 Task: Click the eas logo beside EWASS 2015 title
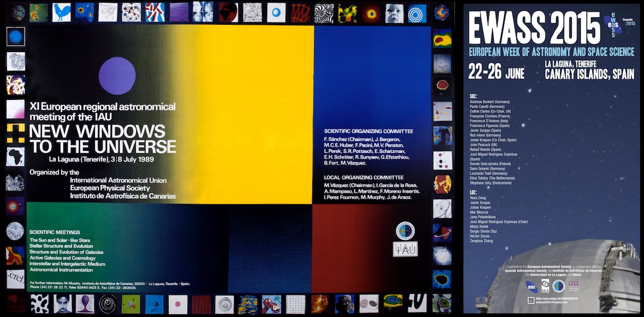click(613, 25)
